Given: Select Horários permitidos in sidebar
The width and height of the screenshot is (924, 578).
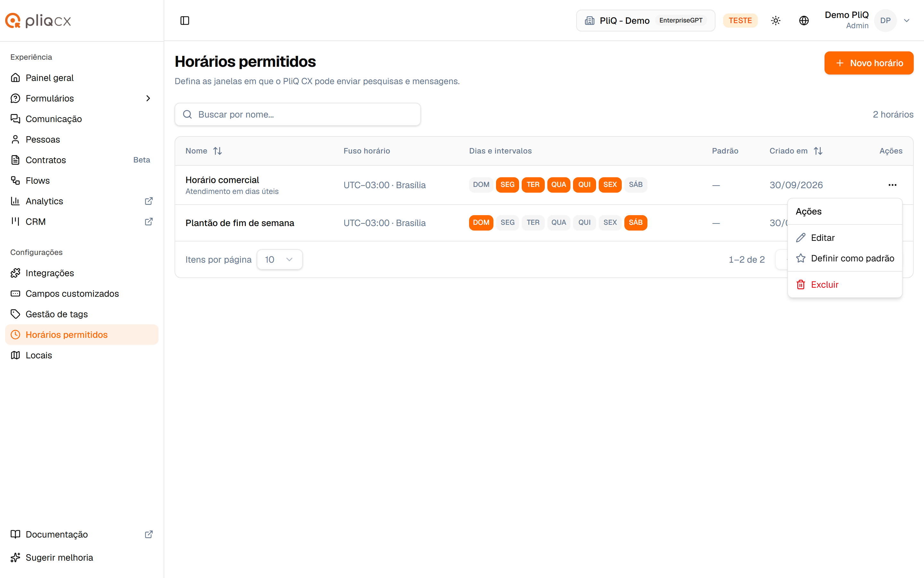Looking at the screenshot, I should (x=82, y=335).
